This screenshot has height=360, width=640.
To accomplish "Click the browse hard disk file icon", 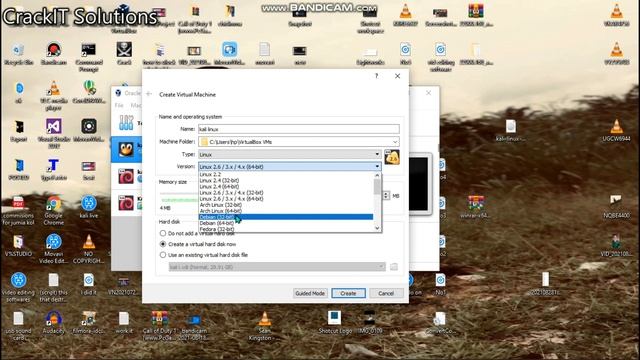I will 393,267.
